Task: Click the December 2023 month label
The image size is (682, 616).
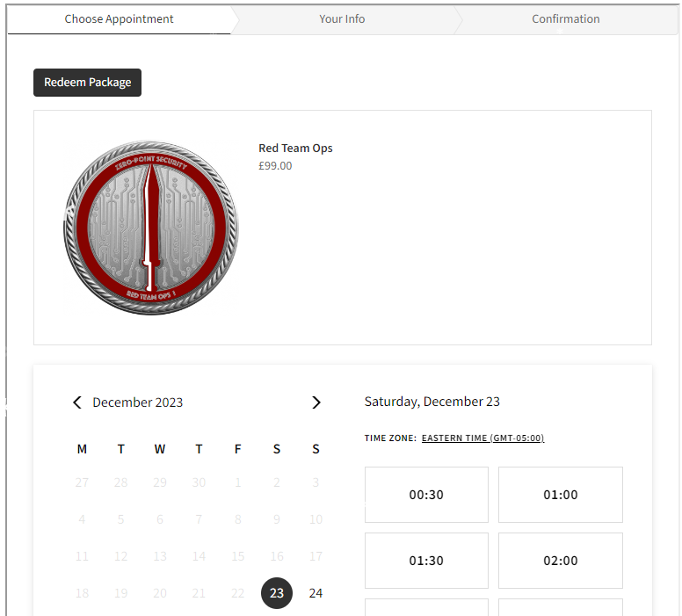Action: click(138, 402)
